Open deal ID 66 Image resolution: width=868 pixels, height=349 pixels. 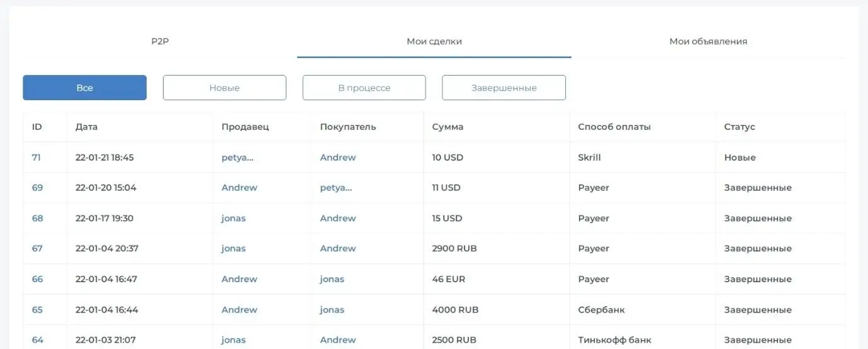point(37,279)
